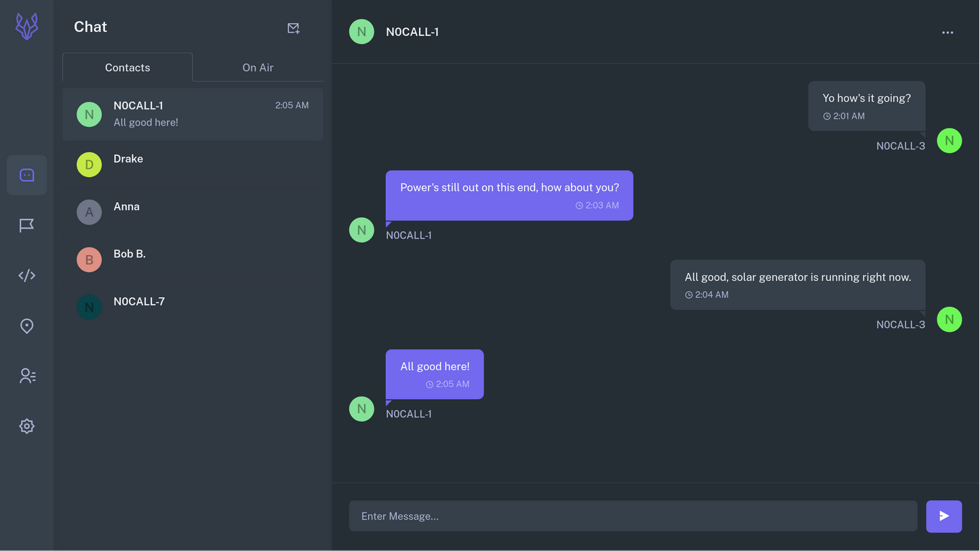Open the N0CALL-7 contact chat

[x=193, y=307]
